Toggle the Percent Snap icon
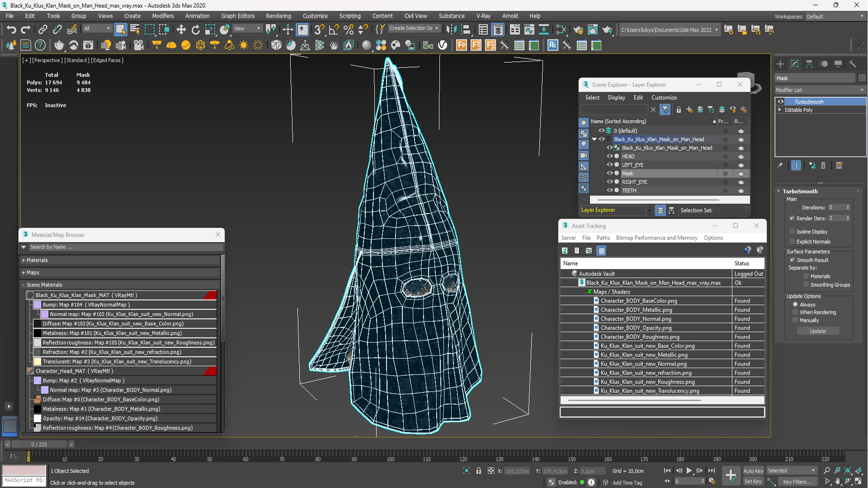868x488 pixels. click(349, 30)
